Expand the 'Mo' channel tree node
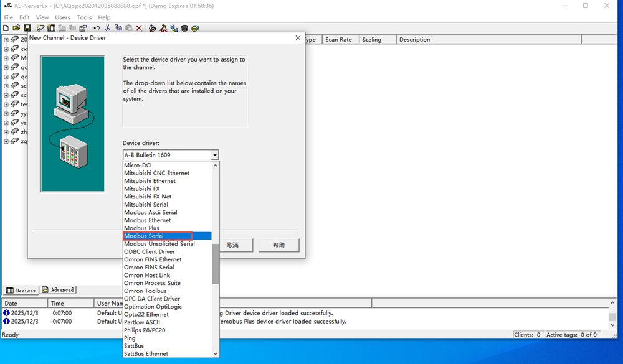The width and height of the screenshot is (623, 364). tap(6, 58)
